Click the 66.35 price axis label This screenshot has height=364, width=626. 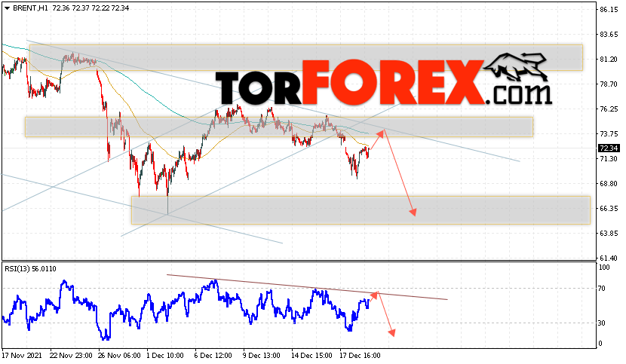point(609,208)
